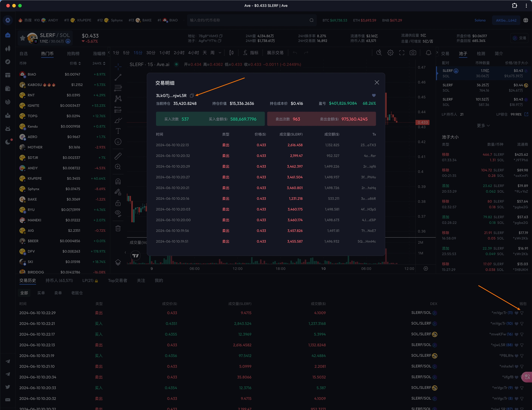Select the ruler measure tool
This screenshot has width=532, height=410.
(118, 156)
